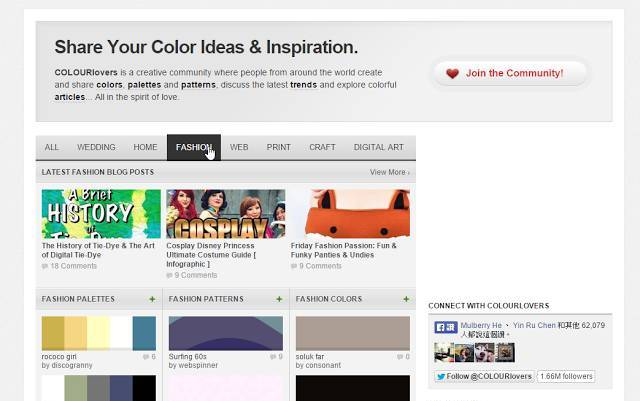Click comment icon next to soluk far color
640x401 pixels.
(x=399, y=357)
